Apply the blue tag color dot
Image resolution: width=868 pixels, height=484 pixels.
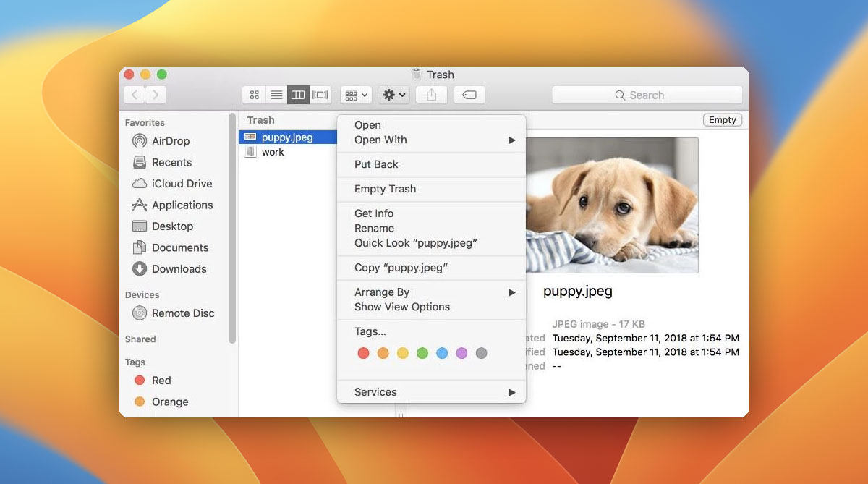coord(442,353)
